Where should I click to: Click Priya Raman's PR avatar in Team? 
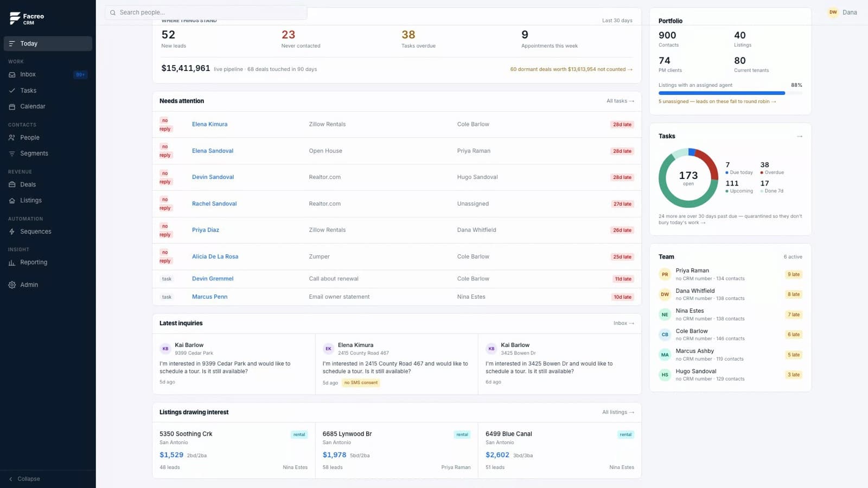pyautogui.click(x=665, y=274)
